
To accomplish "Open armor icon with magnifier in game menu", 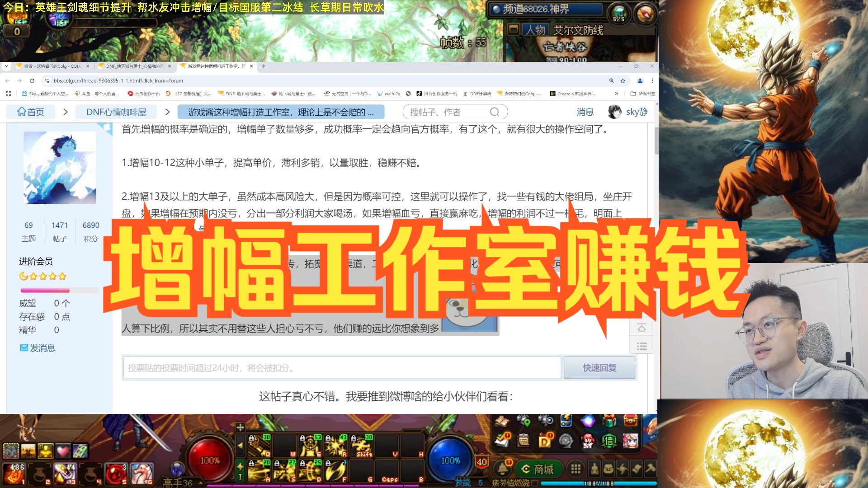I will pos(545,421).
